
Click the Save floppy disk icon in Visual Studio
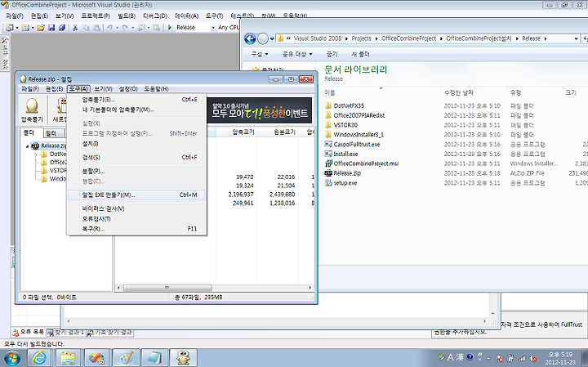51,28
